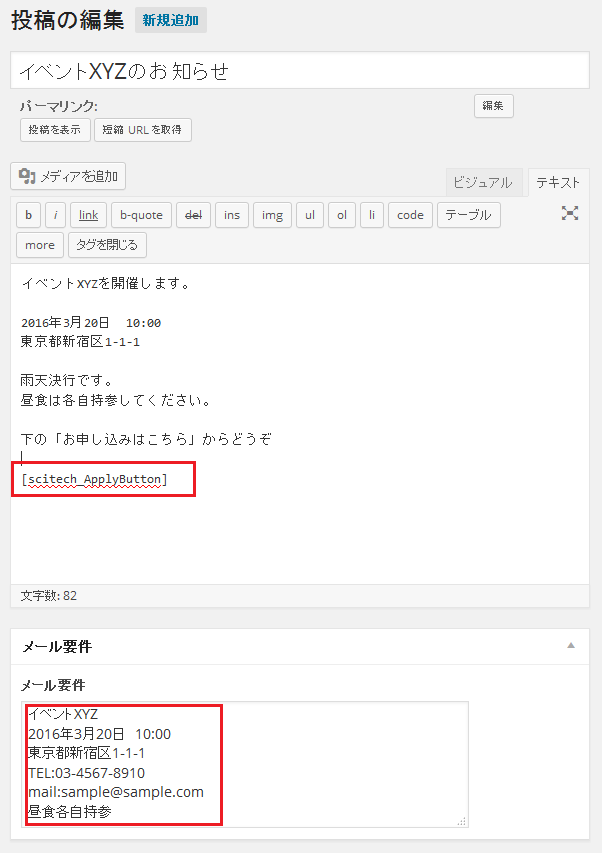This screenshot has width=602, height=853.
Task: Click the 投稿を表示 button
Action: pos(55,130)
